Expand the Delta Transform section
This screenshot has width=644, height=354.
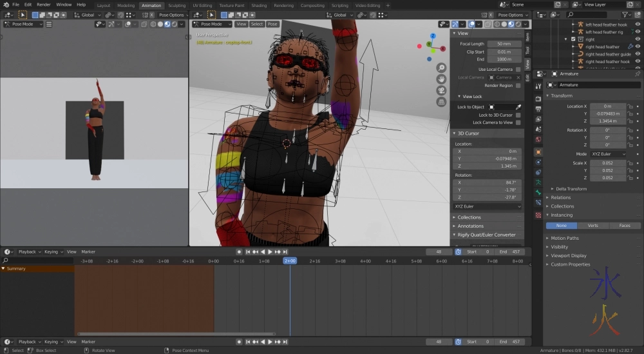(571, 189)
